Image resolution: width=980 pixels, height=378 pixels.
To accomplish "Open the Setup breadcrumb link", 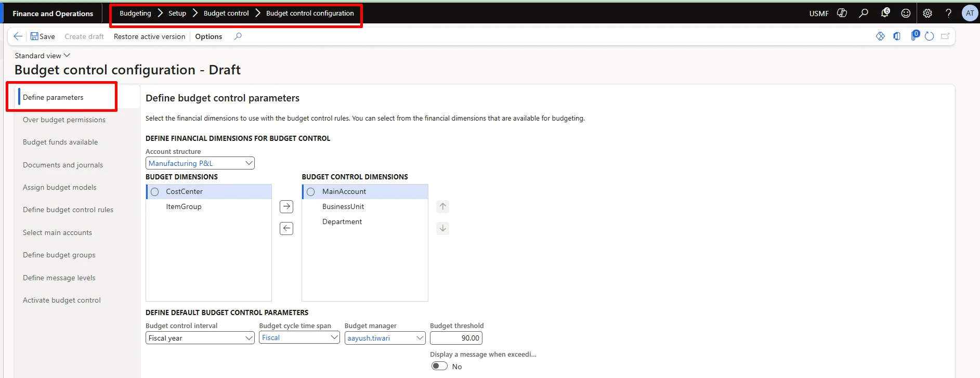I will pyautogui.click(x=177, y=13).
